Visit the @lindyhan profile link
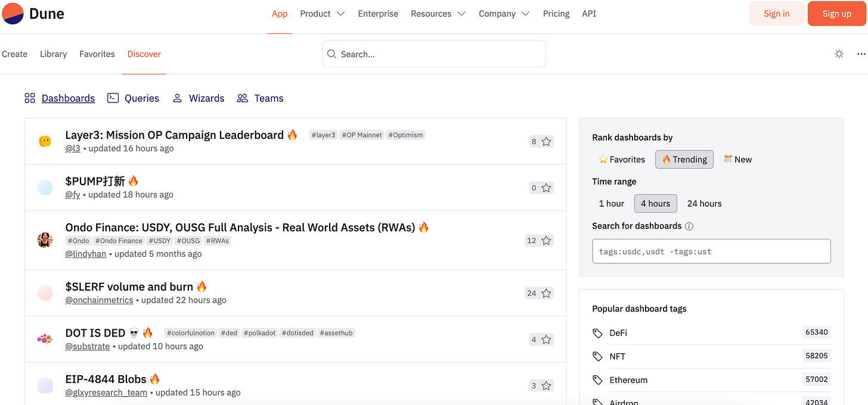 pyautogui.click(x=86, y=254)
